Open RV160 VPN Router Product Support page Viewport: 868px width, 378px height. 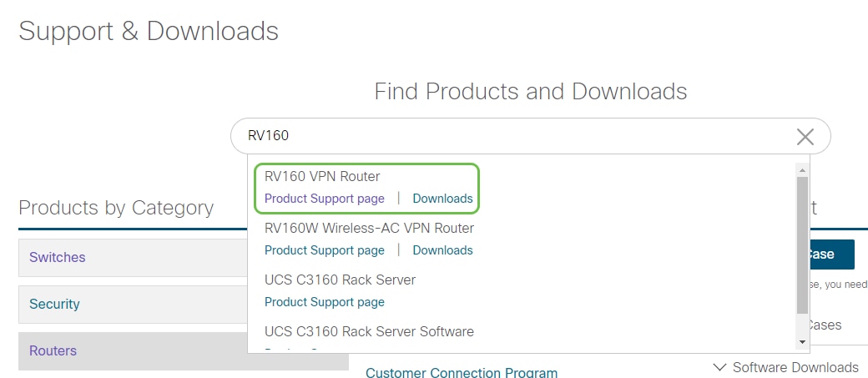click(325, 199)
